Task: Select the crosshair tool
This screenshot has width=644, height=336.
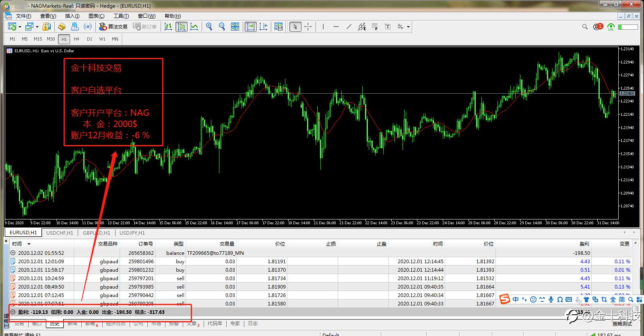Action: pyautogui.click(x=308, y=27)
